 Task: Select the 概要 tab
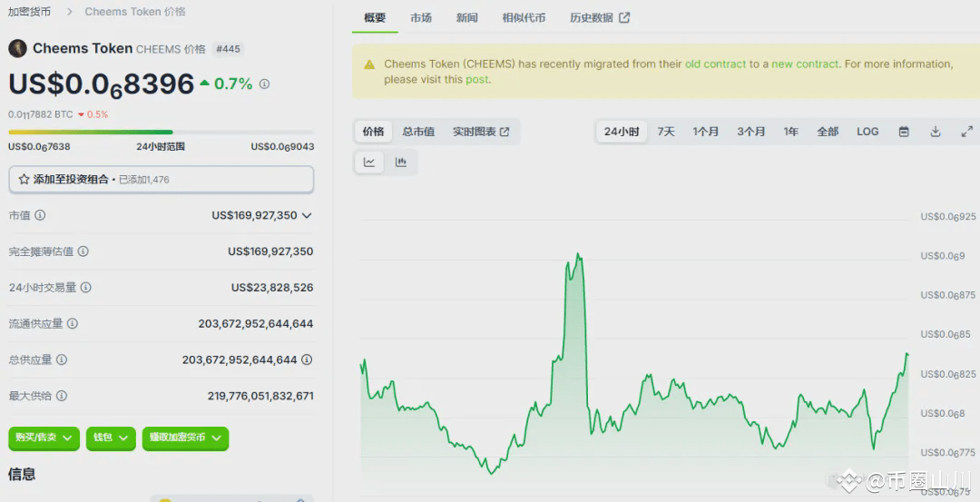(x=375, y=17)
